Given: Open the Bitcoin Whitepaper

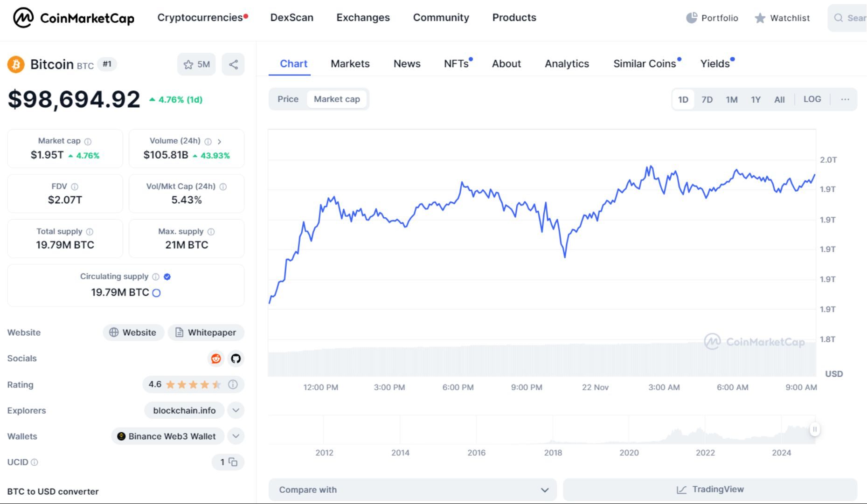Looking at the screenshot, I should (206, 332).
